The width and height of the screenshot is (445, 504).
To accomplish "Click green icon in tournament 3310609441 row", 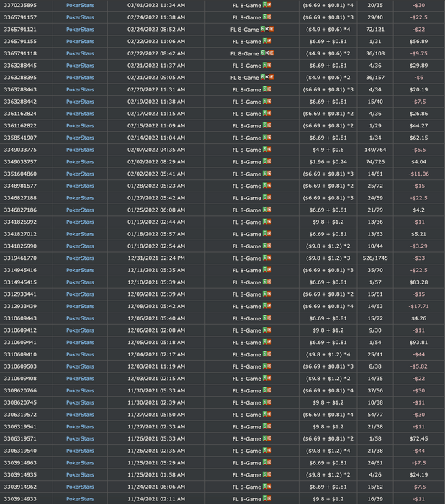I will [x=265, y=342].
